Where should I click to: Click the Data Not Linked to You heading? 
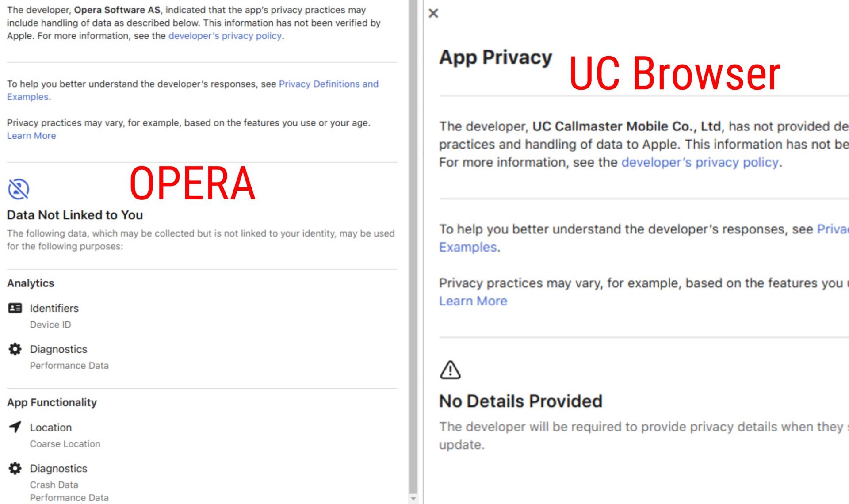pyautogui.click(x=75, y=215)
